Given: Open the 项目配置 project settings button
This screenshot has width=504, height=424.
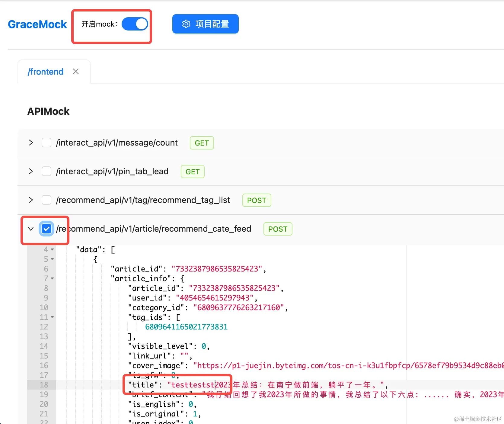Looking at the screenshot, I should pyautogui.click(x=205, y=24).
